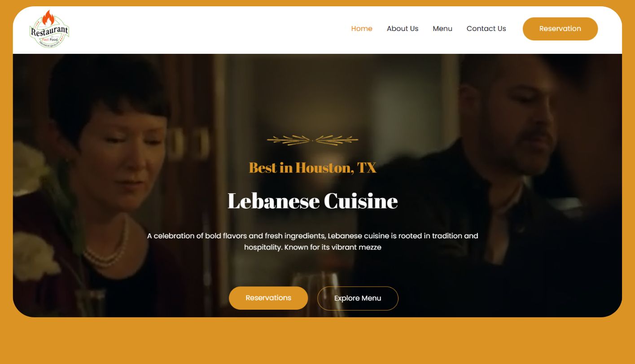Open the About Us page

tap(403, 29)
